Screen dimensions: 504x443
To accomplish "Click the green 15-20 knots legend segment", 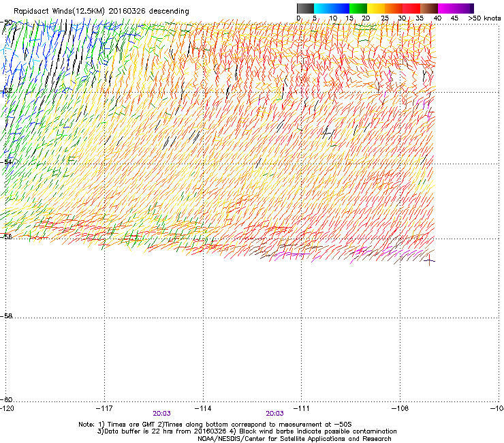I will 358,8.
